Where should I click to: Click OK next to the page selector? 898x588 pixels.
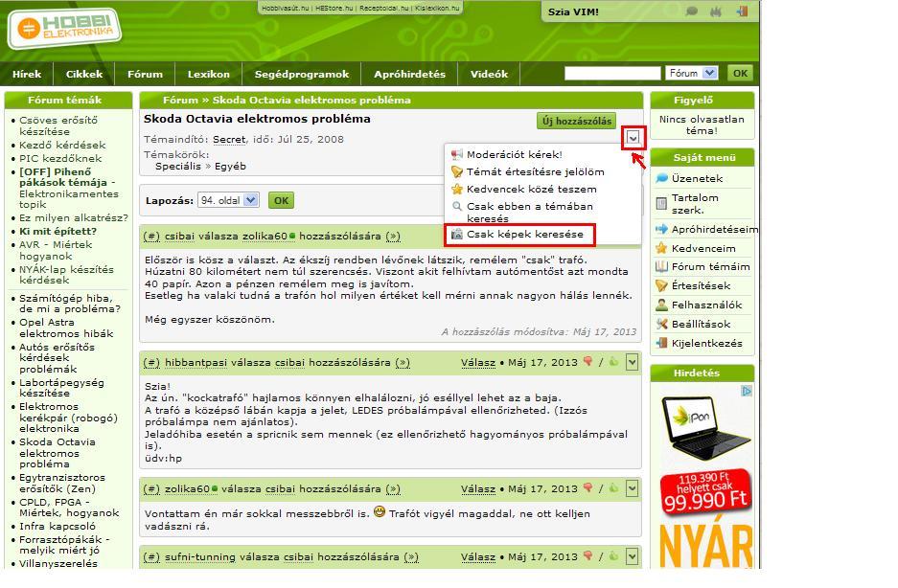coord(281,200)
